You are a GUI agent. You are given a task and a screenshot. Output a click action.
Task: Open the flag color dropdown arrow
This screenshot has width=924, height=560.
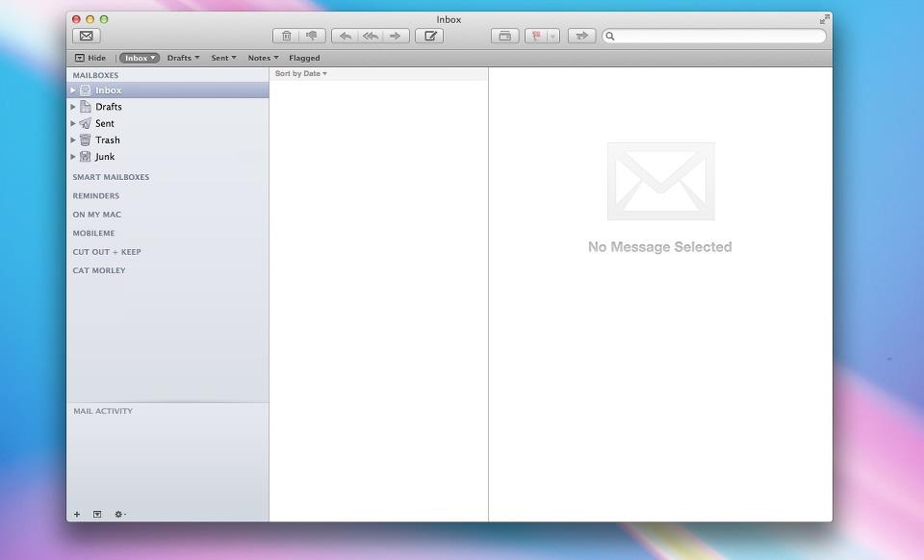tap(553, 37)
